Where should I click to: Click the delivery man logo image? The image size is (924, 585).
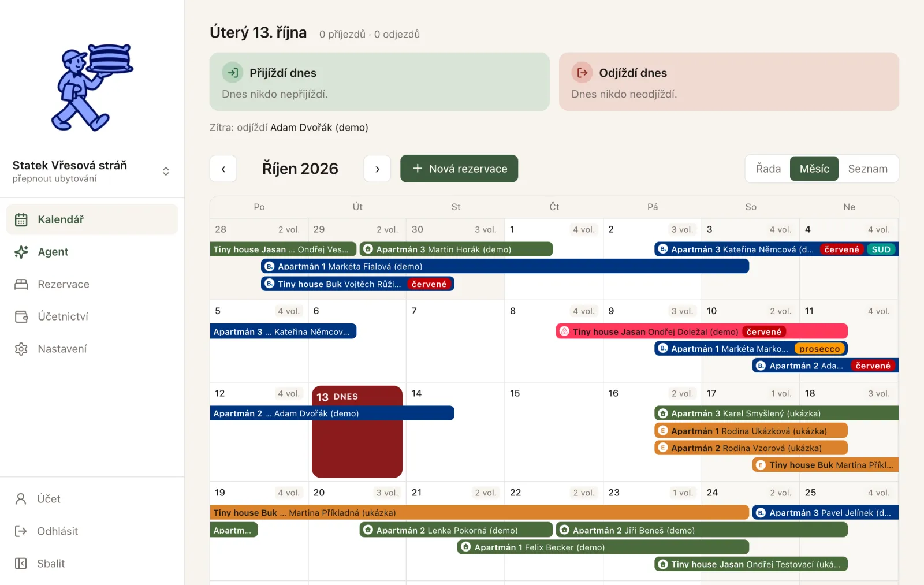coord(92,87)
